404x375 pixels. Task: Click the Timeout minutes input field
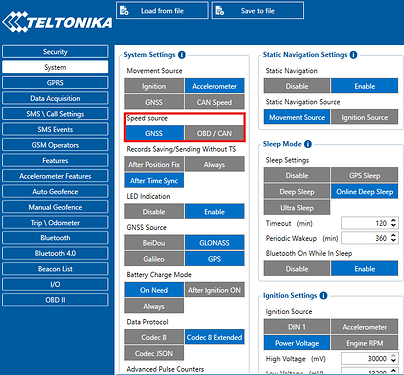pos(366,223)
